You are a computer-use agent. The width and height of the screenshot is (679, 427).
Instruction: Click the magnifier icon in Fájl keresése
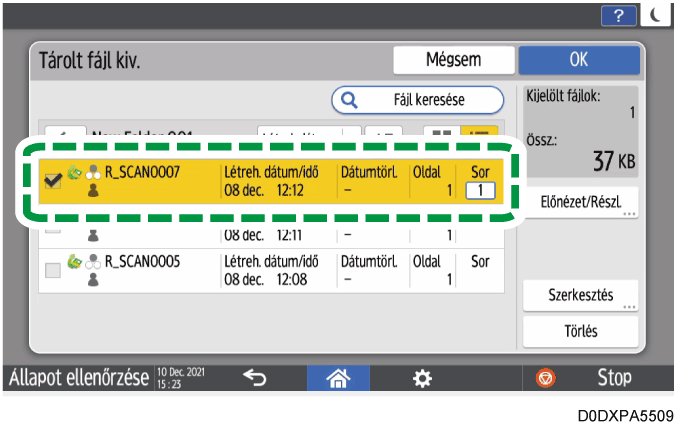click(350, 100)
